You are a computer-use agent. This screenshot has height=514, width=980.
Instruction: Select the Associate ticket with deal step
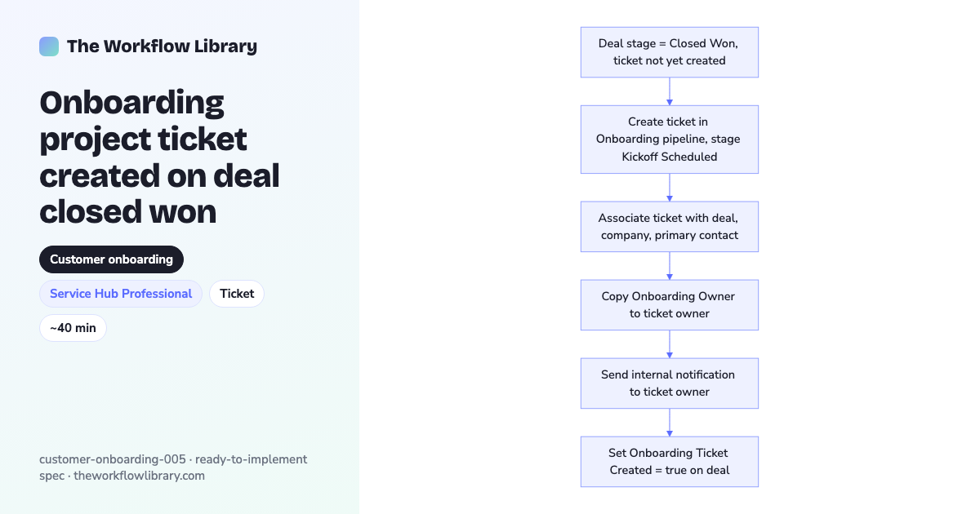(x=670, y=227)
